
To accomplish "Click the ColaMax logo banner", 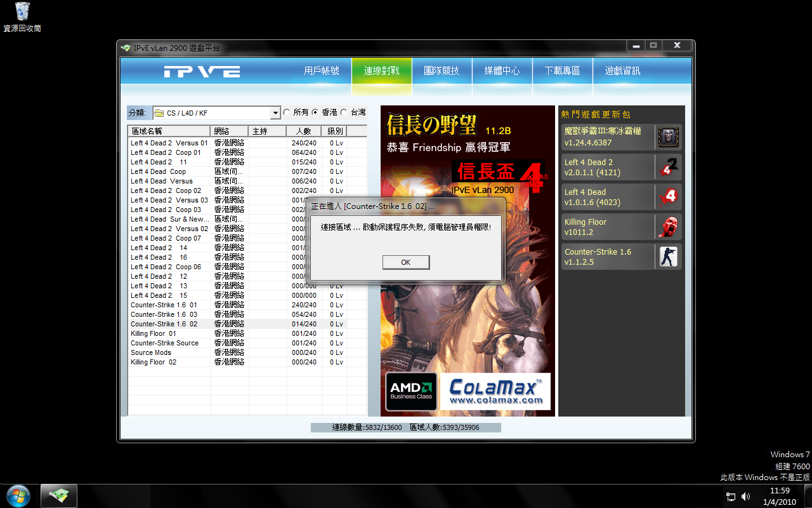I will (495, 392).
